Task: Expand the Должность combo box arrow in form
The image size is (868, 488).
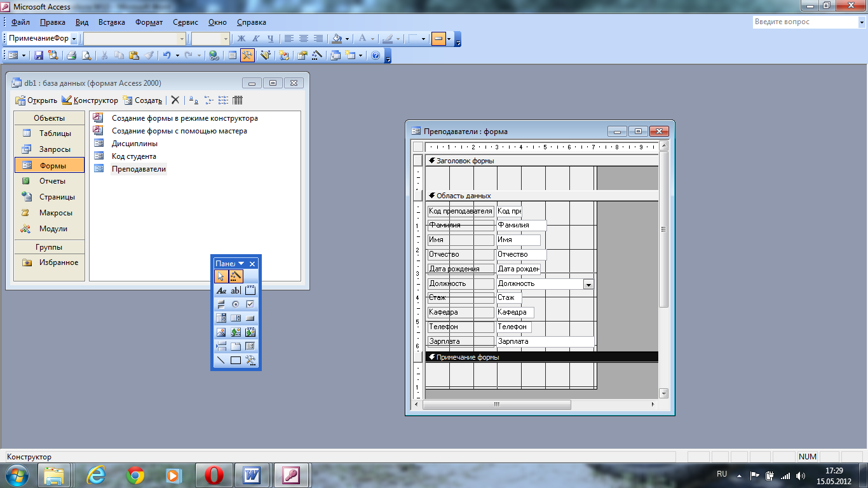Action: [588, 284]
